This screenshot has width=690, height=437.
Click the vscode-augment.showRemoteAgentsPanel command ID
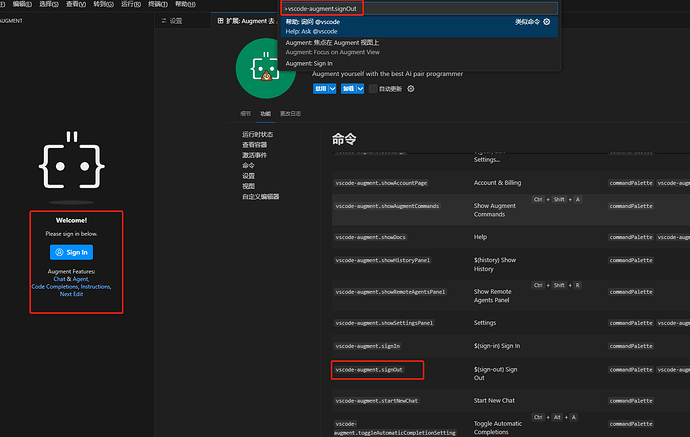click(390, 292)
